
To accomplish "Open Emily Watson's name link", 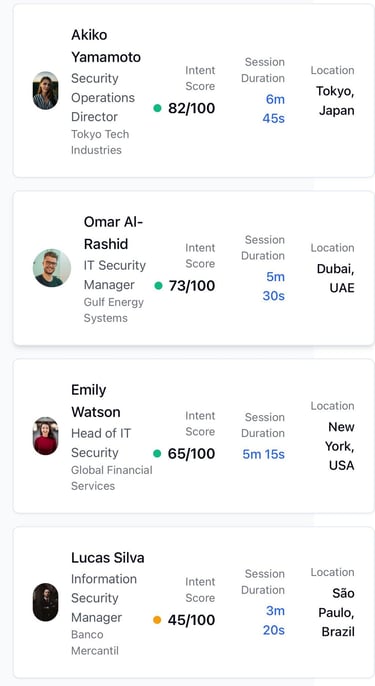I will [x=96, y=401].
